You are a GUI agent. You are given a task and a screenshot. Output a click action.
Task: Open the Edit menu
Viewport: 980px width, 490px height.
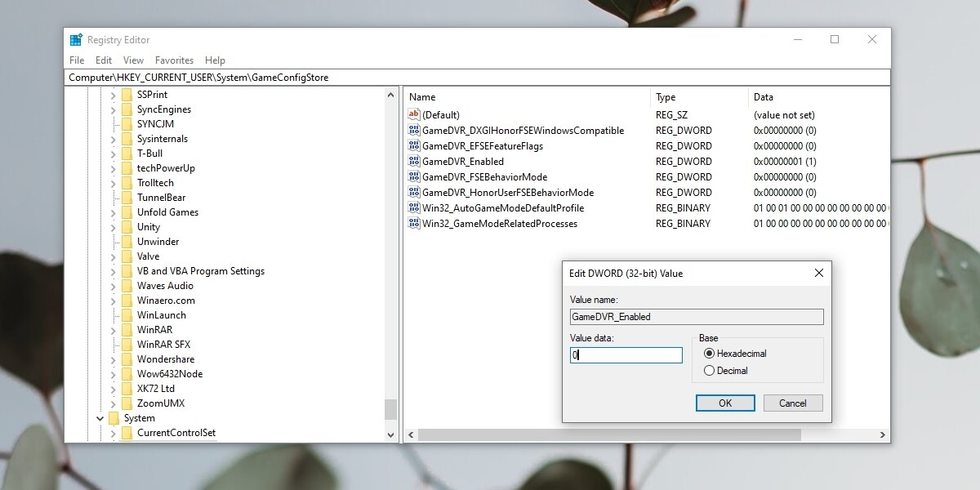pyautogui.click(x=104, y=60)
